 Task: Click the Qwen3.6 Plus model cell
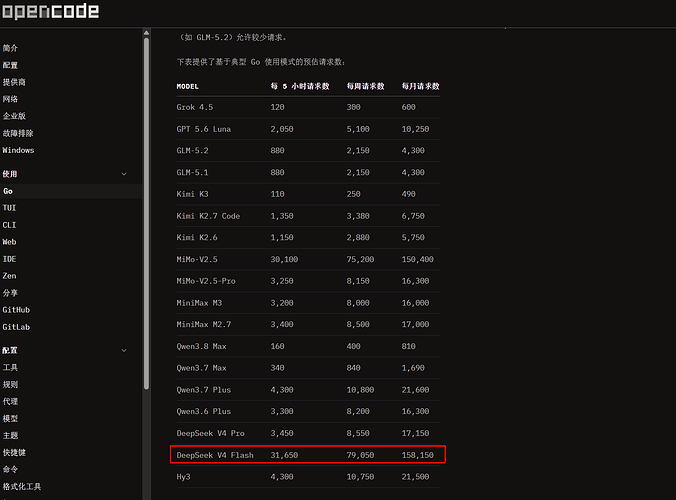(x=203, y=412)
